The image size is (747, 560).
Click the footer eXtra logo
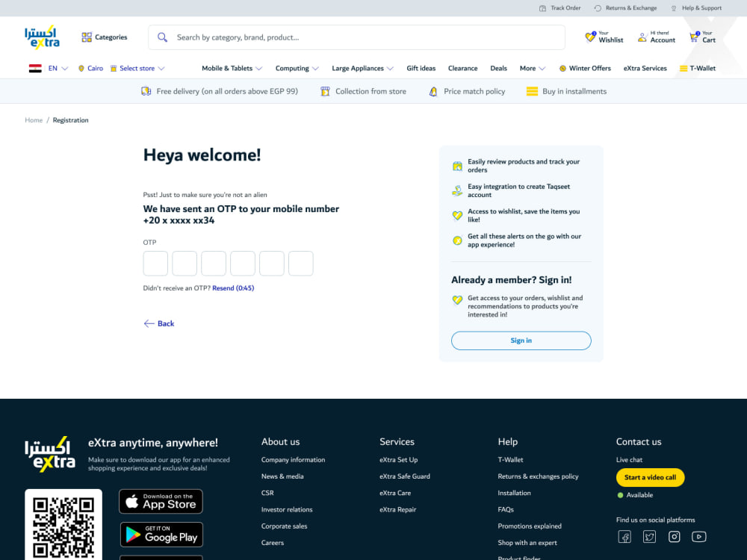(x=50, y=454)
